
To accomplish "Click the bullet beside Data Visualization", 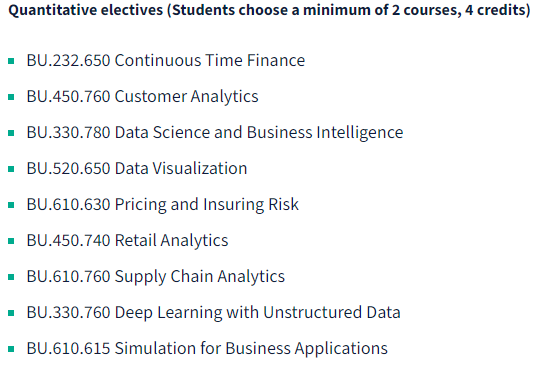I will click(x=11, y=169).
